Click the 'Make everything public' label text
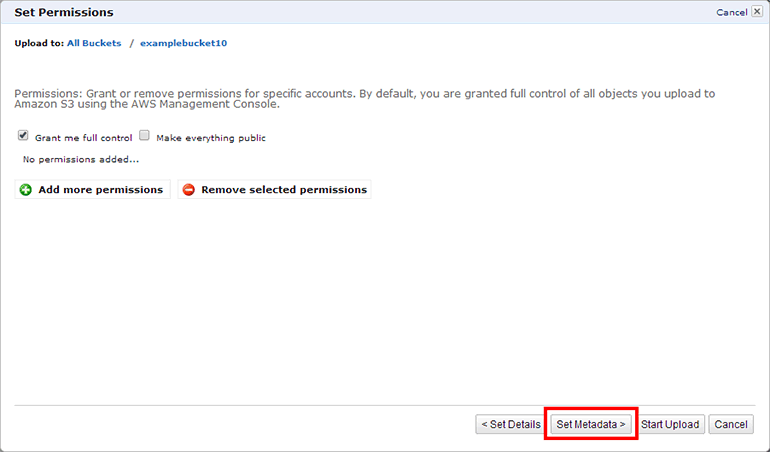 click(210, 138)
